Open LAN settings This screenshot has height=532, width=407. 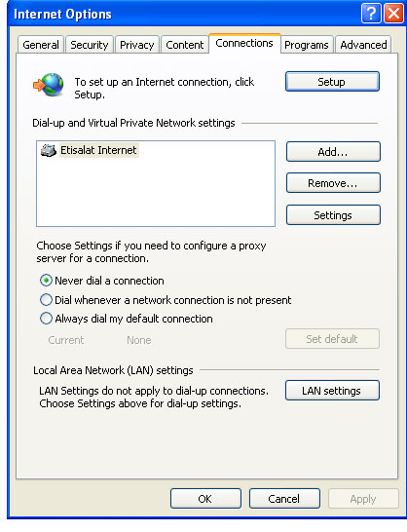click(332, 390)
